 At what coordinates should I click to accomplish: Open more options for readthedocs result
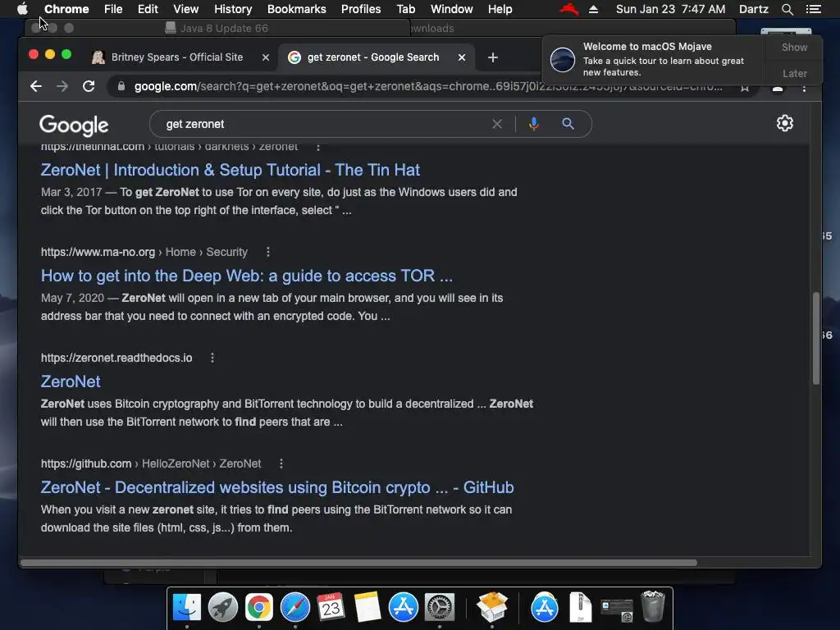coord(212,358)
